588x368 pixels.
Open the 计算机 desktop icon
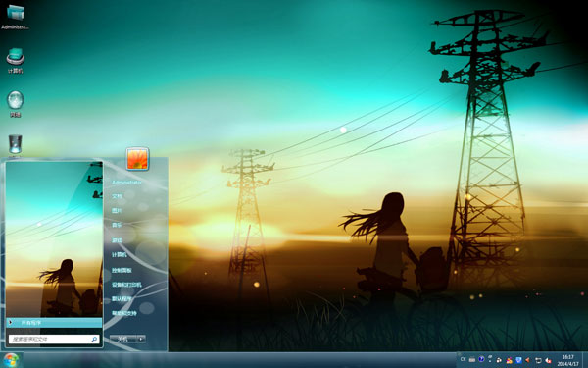(15, 60)
